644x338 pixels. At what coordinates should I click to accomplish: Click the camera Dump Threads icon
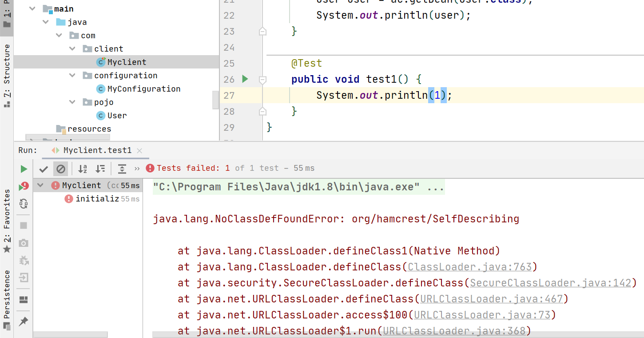coord(24,243)
